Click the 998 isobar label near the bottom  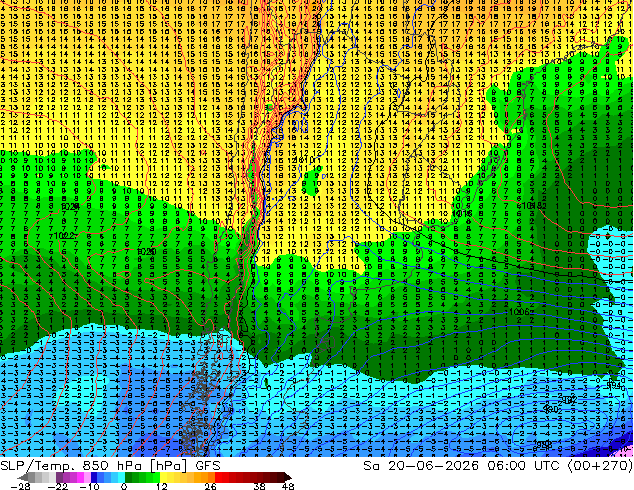click(x=544, y=444)
